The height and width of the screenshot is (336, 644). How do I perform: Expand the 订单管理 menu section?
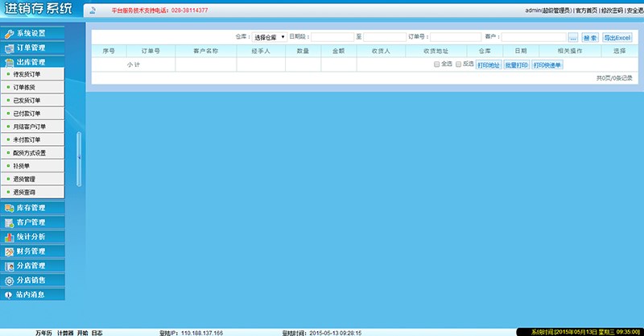[x=32, y=48]
